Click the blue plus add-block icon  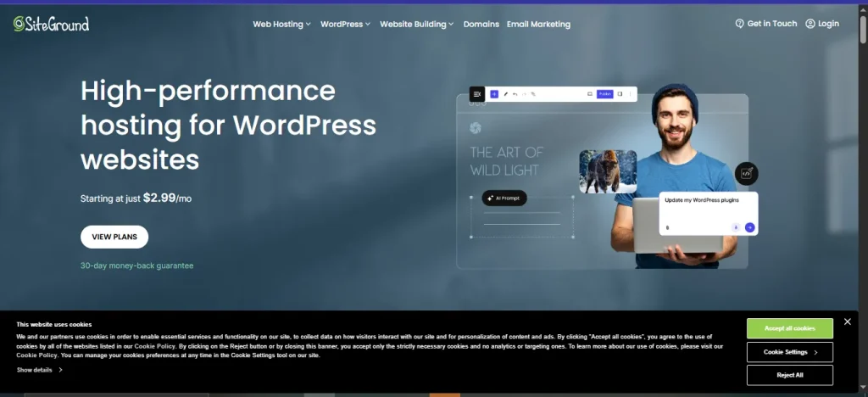(x=494, y=94)
